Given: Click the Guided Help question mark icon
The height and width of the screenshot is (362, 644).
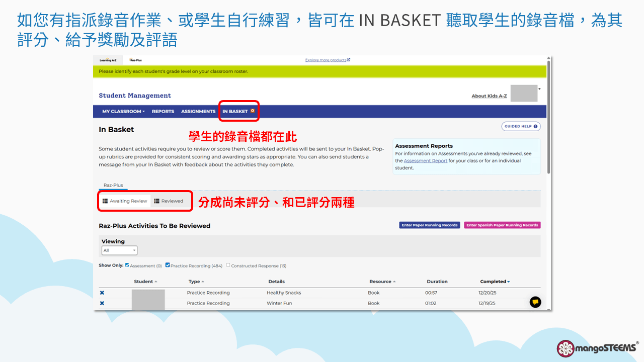Looking at the screenshot, I should click(535, 127).
